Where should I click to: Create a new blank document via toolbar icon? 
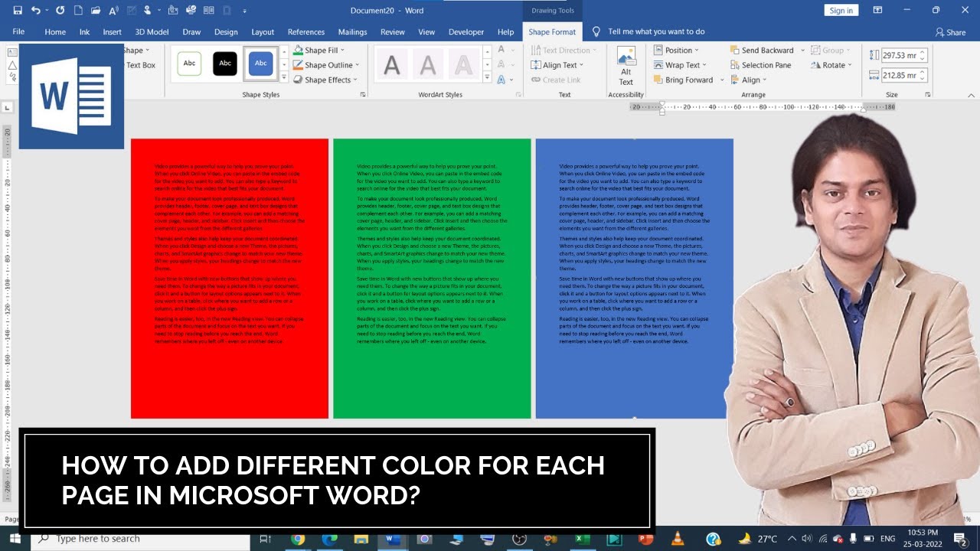pyautogui.click(x=78, y=11)
